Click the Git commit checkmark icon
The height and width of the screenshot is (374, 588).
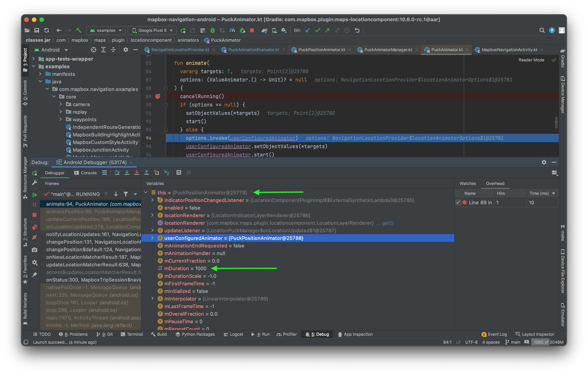(317, 30)
